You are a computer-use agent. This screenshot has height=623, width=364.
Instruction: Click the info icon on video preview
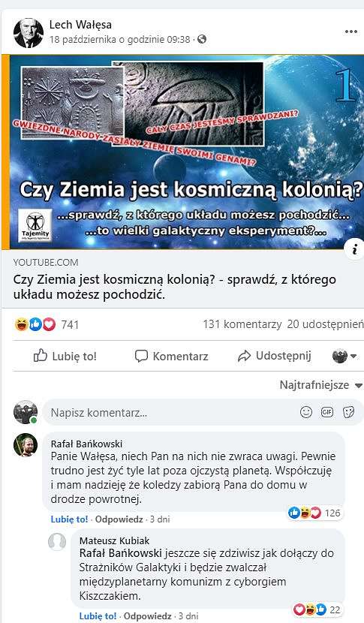click(x=355, y=249)
